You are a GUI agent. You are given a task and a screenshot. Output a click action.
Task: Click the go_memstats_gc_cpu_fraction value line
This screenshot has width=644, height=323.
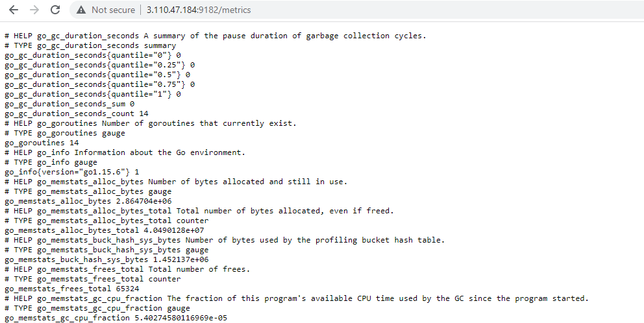(116, 318)
